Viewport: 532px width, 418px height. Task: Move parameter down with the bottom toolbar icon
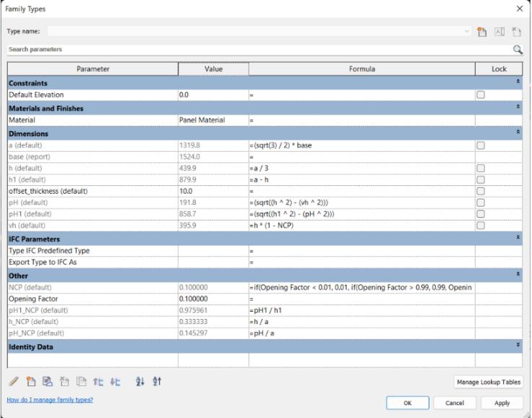pyautogui.click(x=116, y=382)
